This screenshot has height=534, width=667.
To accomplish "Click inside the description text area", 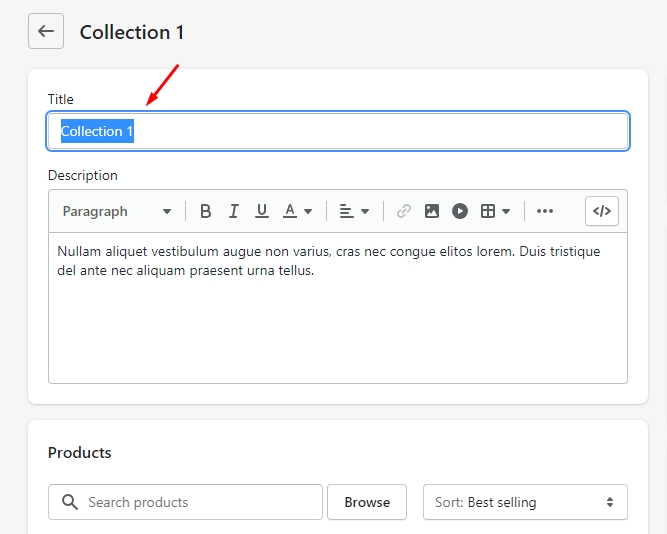I will coord(338,320).
